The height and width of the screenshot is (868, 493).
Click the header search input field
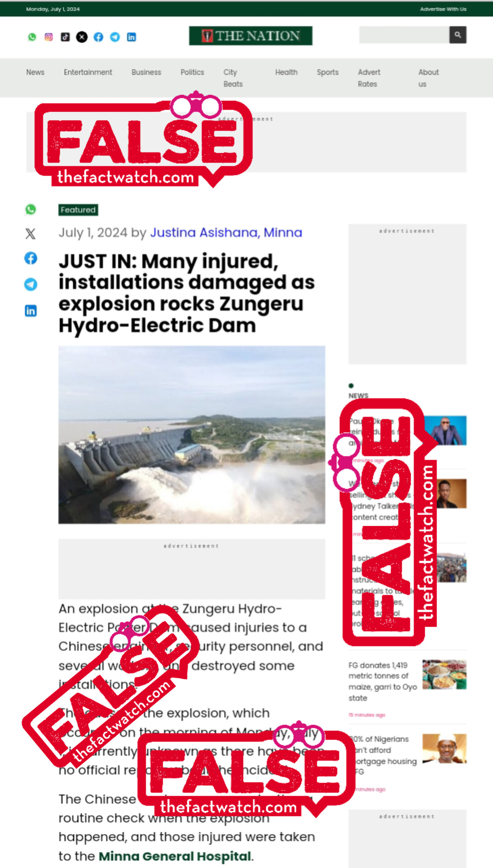(x=404, y=35)
